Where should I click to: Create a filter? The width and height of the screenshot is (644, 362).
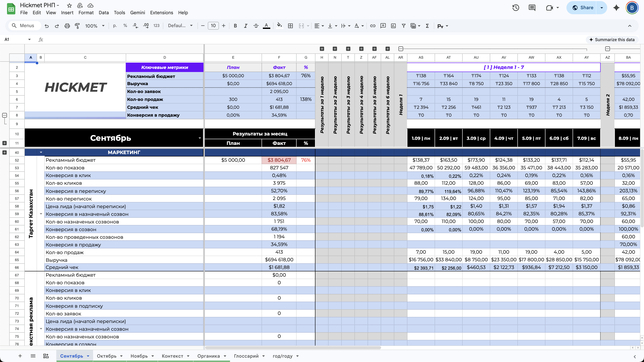tap(403, 26)
